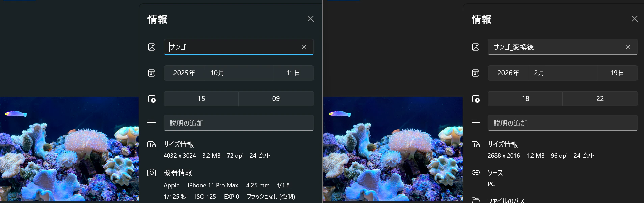Viewport: 644px width, 203px height.
Task: Click 説明の追加 field in right panel
Action: pyautogui.click(x=563, y=123)
